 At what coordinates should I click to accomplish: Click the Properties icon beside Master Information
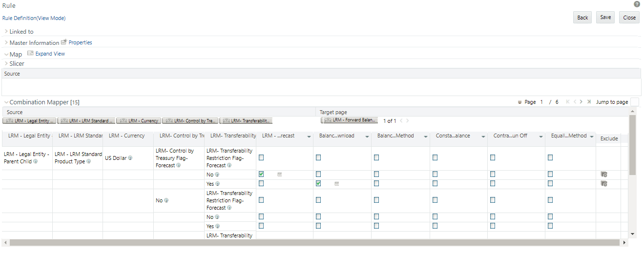pos(63,42)
